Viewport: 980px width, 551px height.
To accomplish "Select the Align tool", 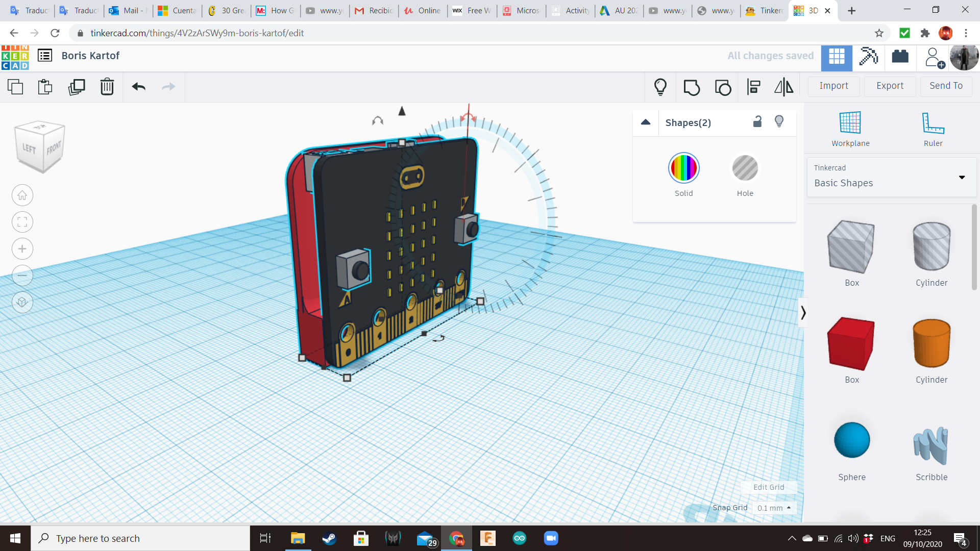I will pos(754,87).
